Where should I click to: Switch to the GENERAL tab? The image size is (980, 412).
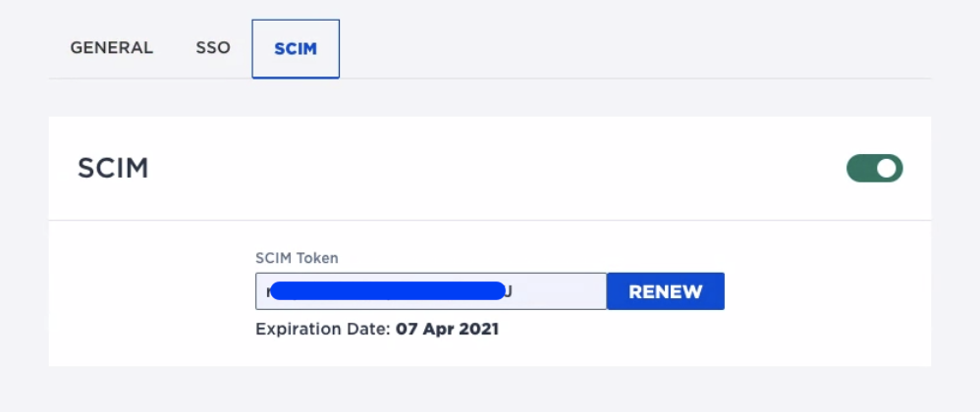click(112, 48)
